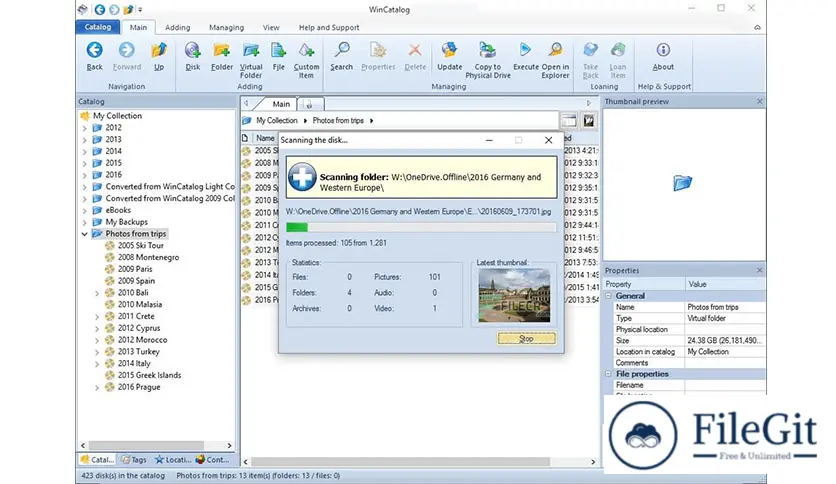
Task: Expand the 2016 Prague disk
Action: point(97,388)
